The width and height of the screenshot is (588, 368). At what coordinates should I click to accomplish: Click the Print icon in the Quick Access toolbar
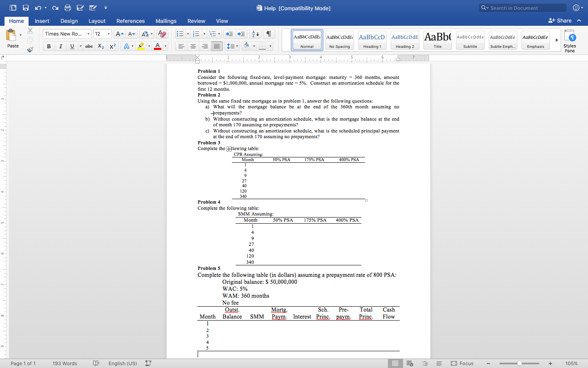tap(68, 7)
